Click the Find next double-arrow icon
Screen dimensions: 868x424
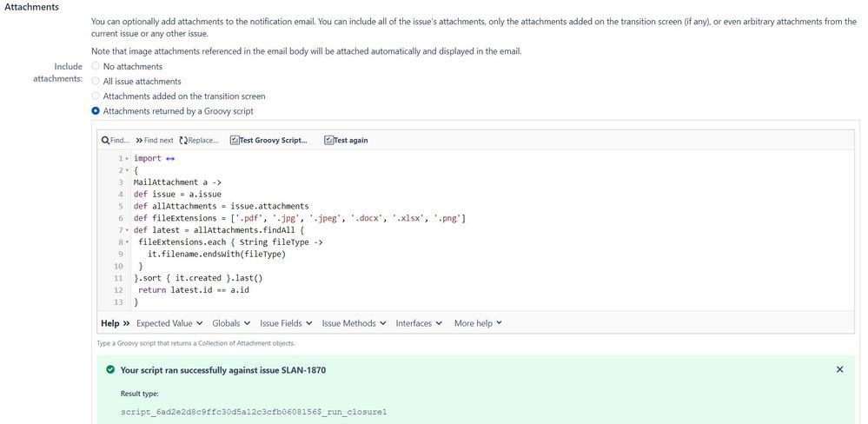pyautogui.click(x=139, y=141)
